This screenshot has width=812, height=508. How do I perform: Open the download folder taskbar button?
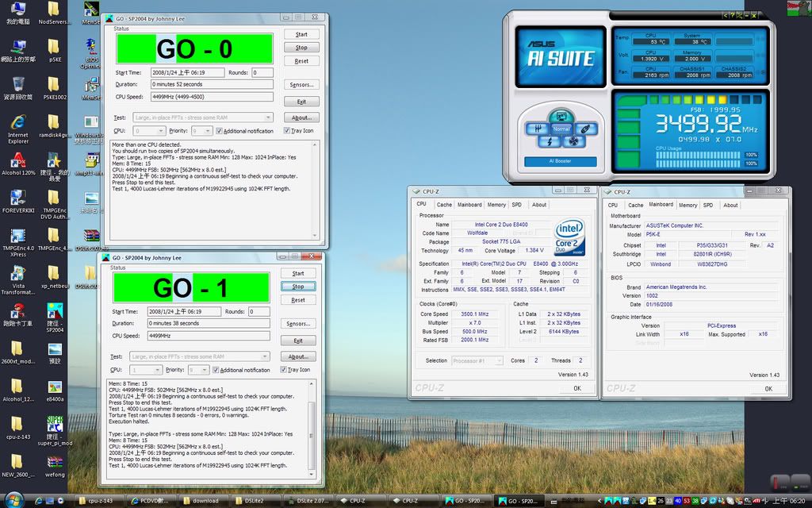click(202, 501)
